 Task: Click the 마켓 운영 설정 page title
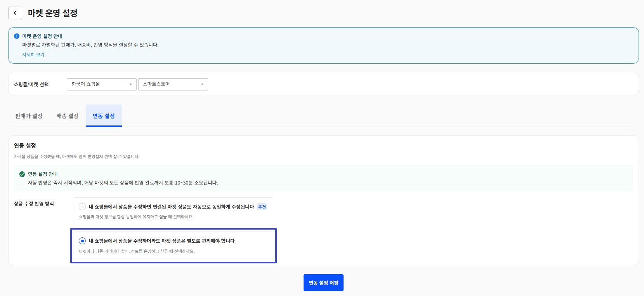pos(52,13)
